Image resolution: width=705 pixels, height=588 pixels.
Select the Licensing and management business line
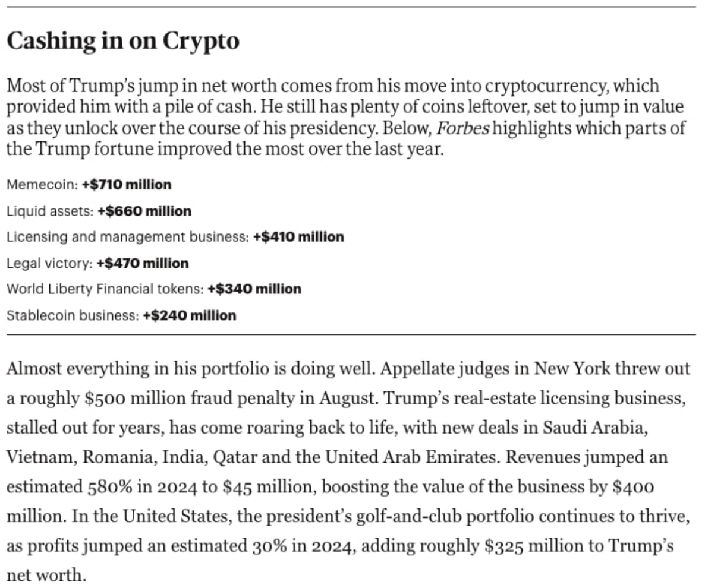[x=175, y=237]
